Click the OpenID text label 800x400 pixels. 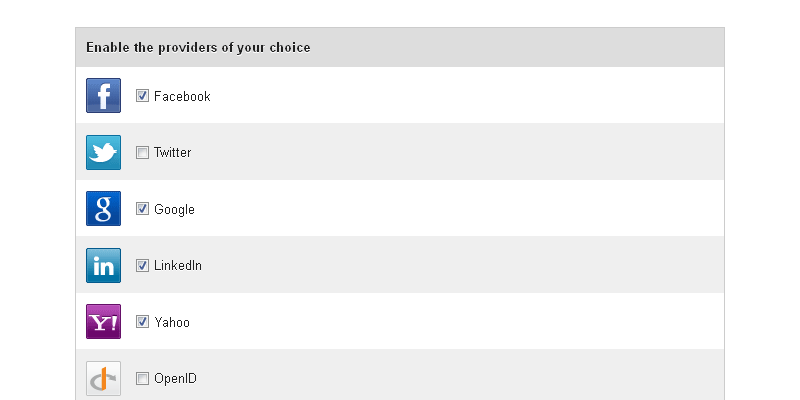175,379
